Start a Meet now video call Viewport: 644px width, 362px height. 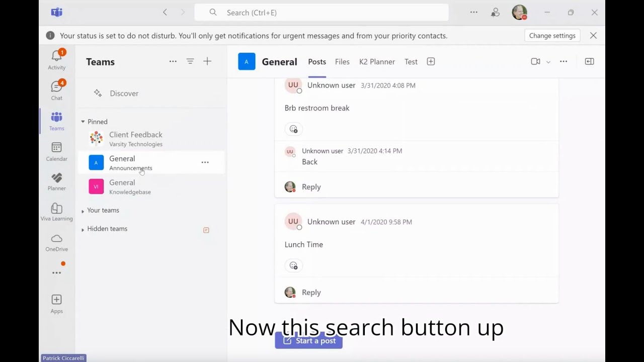[535, 61]
